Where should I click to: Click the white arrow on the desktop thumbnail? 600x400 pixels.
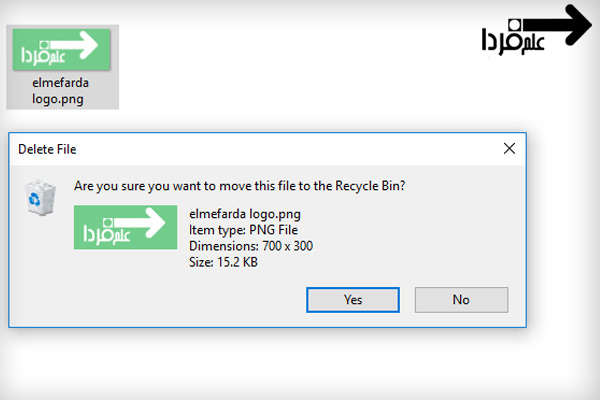click(x=78, y=42)
